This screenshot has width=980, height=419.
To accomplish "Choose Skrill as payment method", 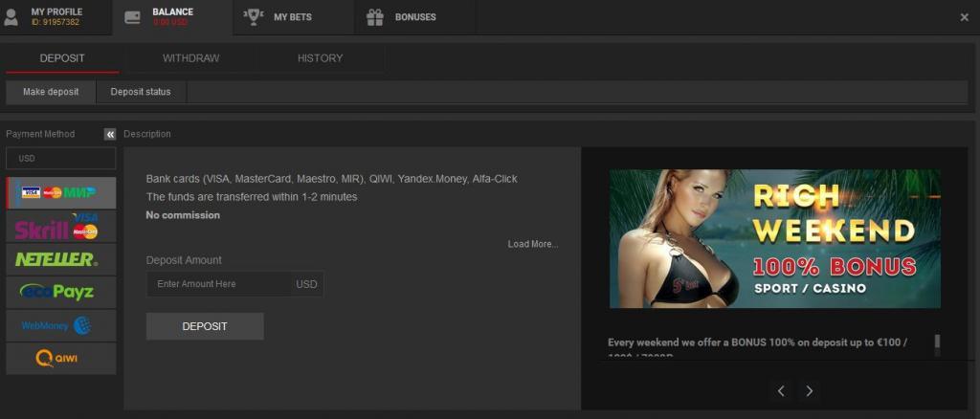I will tap(60, 226).
